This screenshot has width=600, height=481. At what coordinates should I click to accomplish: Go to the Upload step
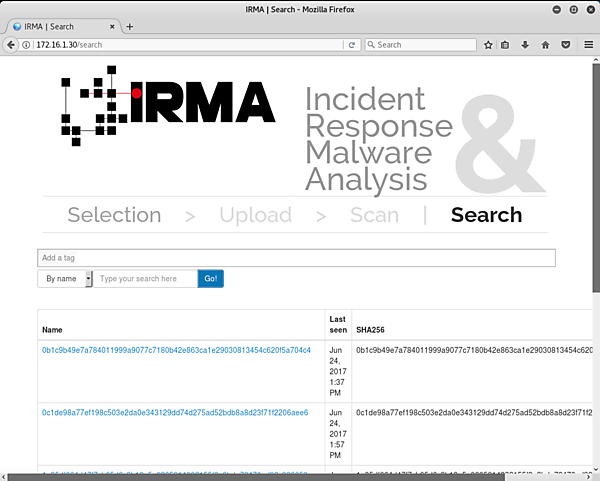255,215
